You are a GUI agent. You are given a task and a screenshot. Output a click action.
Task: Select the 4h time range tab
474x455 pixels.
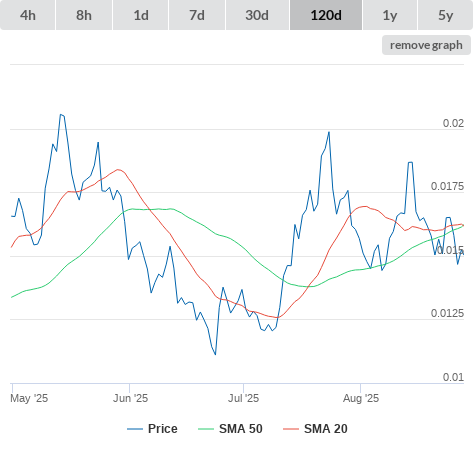point(28,15)
